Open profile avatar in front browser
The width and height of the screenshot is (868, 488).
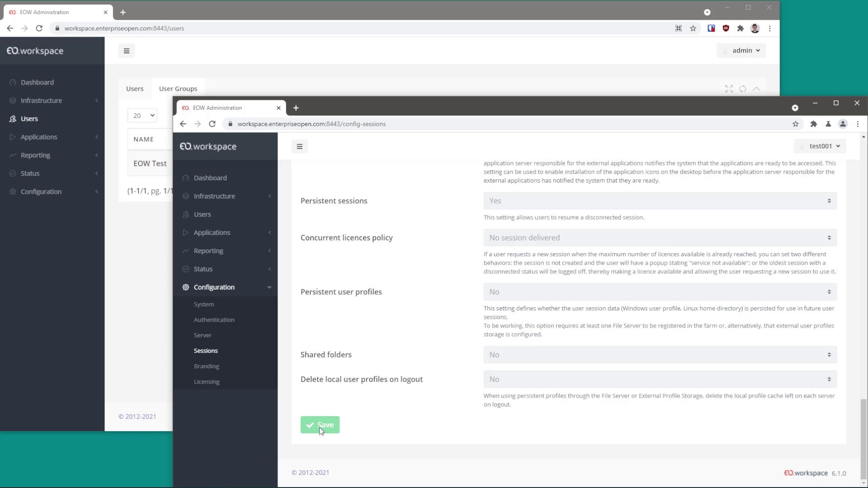(x=843, y=124)
